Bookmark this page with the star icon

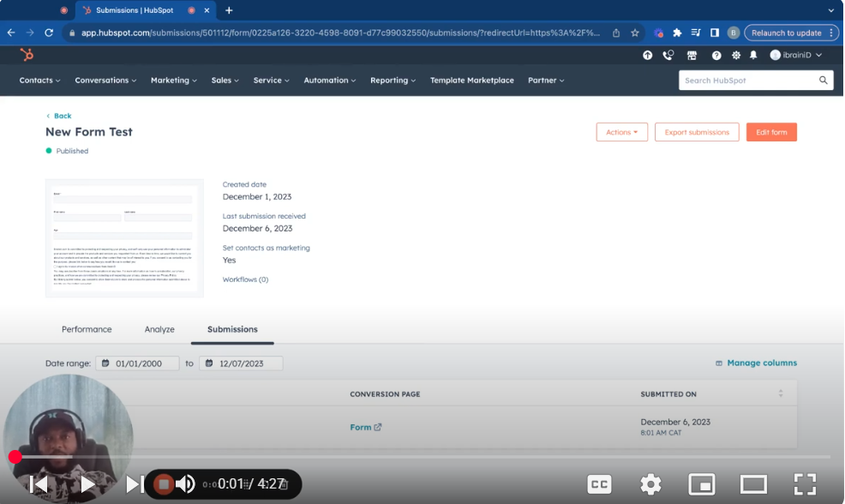click(x=635, y=33)
